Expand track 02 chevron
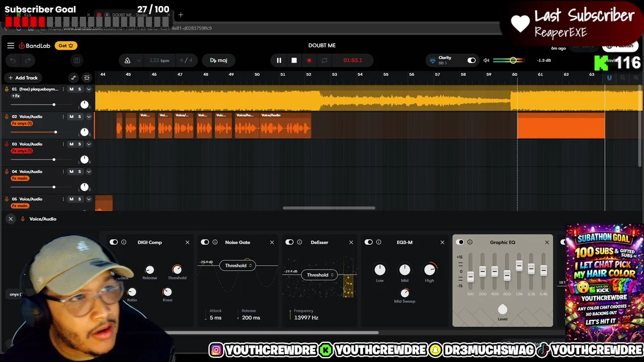Image resolution: width=644 pixels, height=362 pixels. coord(89,117)
